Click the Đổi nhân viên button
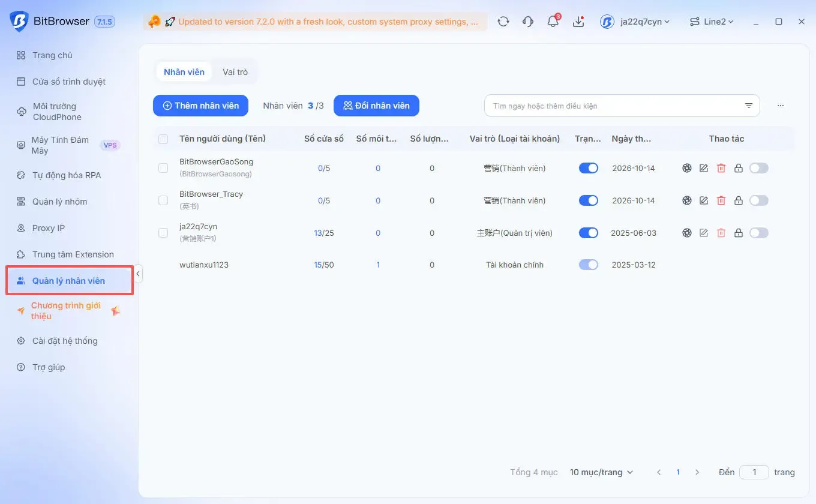Image resolution: width=816 pixels, height=504 pixels. pos(376,106)
